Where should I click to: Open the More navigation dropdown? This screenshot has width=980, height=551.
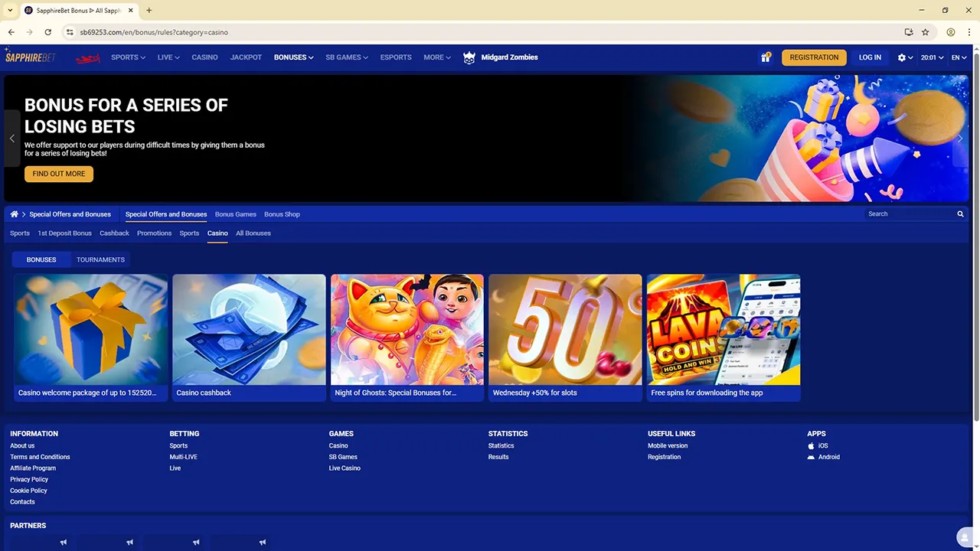pos(436,57)
